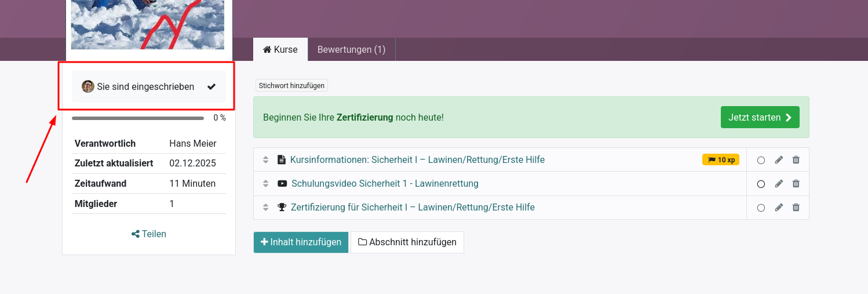This screenshot has width=868, height=294.
Task: Remove the Zertifizierung row using trash icon
Action: coord(796,208)
